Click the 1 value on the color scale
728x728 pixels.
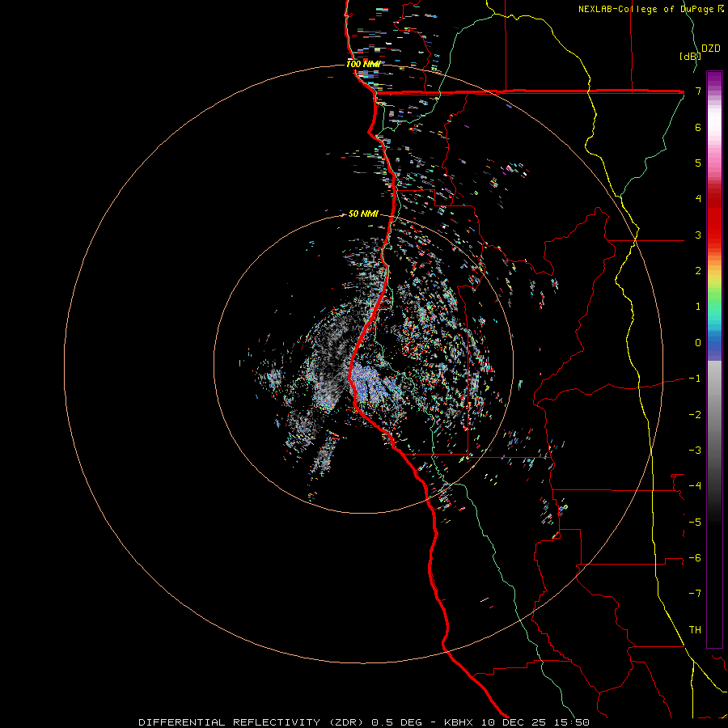[x=698, y=307]
